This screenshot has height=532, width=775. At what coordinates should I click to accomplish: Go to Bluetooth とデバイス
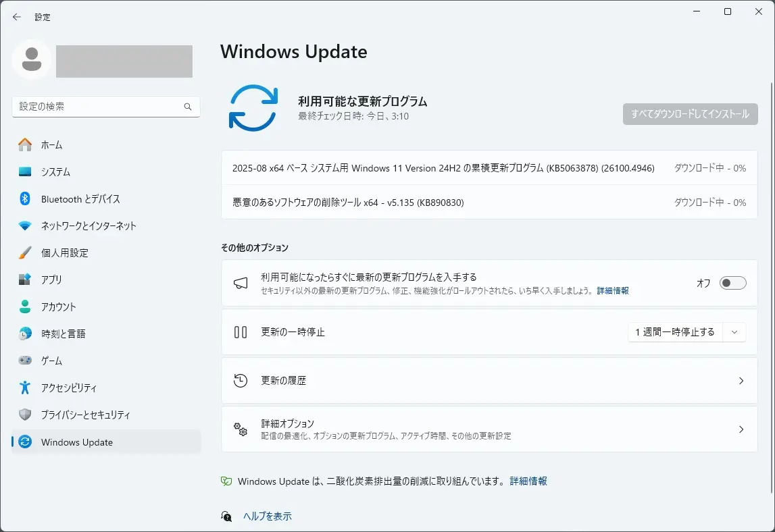[106, 198]
